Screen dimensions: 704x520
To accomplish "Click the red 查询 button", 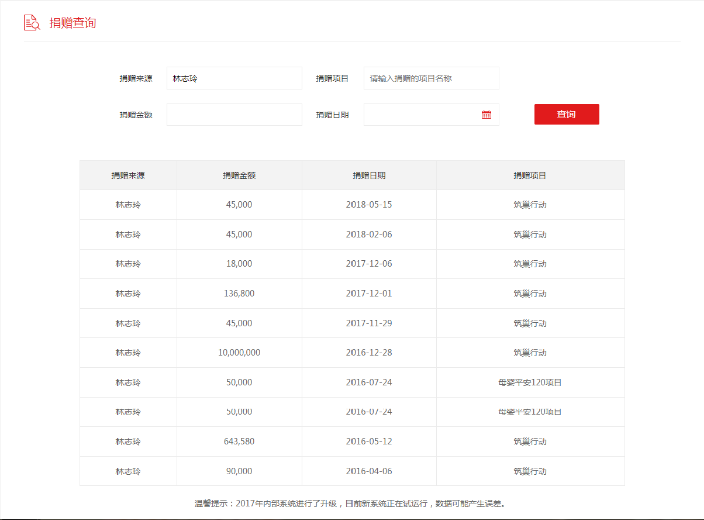I will [x=566, y=114].
